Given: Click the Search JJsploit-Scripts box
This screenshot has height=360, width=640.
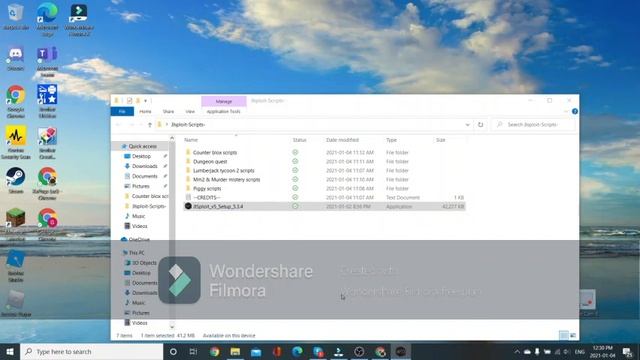Looking at the screenshot, I should (x=533, y=124).
